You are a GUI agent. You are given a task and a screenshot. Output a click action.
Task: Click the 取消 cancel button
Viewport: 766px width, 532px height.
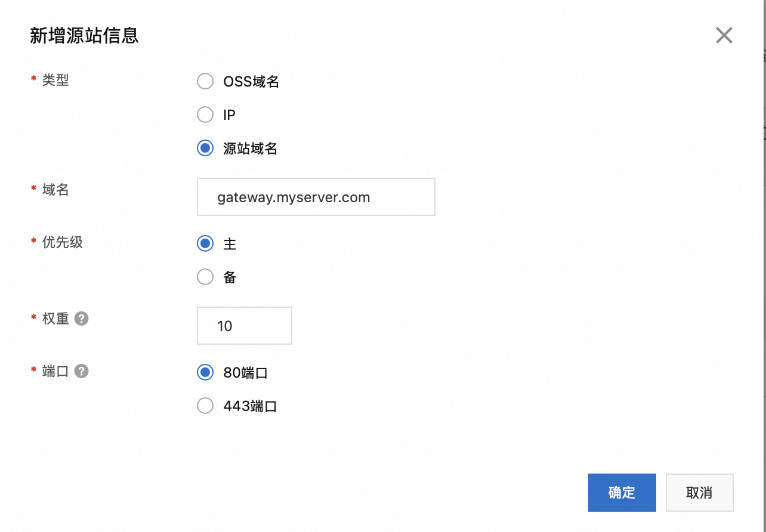tap(699, 492)
